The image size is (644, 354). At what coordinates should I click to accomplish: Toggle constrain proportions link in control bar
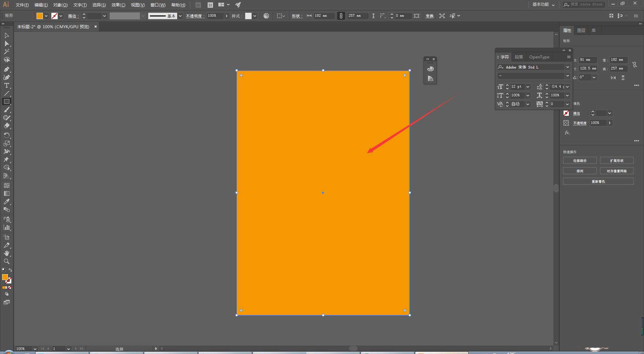(341, 16)
